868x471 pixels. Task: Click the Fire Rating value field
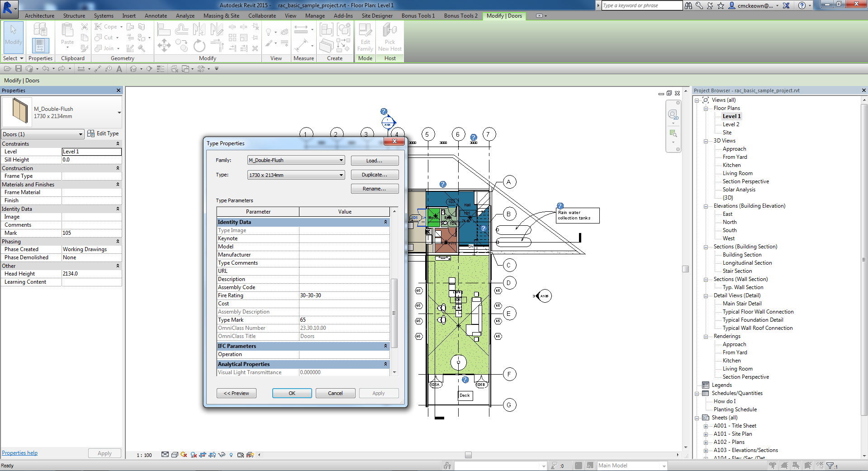click(344, 295)
